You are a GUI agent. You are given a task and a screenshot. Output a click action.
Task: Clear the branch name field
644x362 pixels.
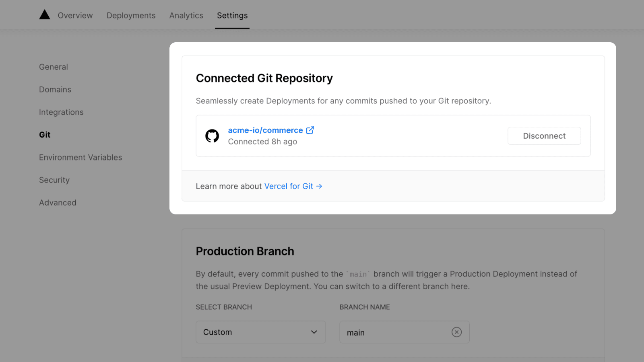click(456, 332)
